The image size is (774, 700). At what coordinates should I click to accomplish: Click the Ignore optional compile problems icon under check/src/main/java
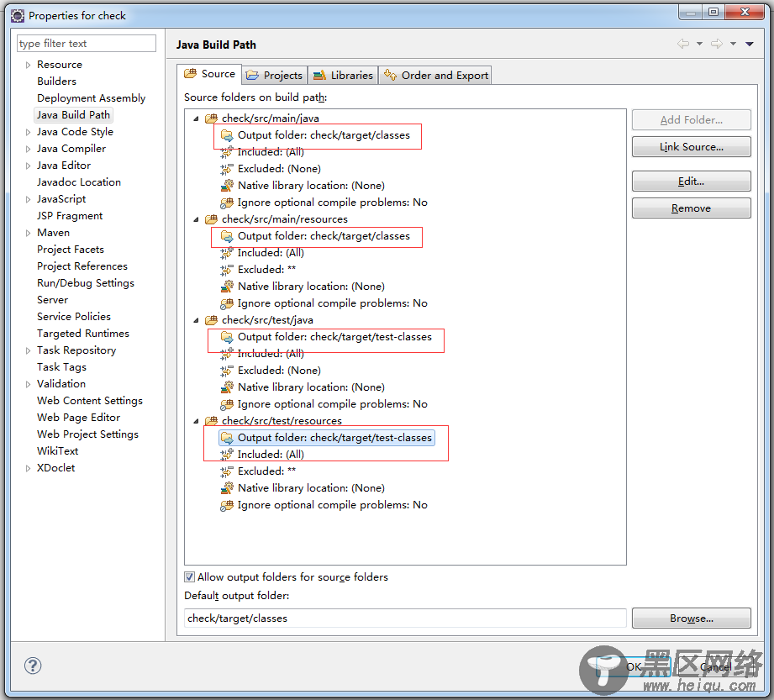227,203
